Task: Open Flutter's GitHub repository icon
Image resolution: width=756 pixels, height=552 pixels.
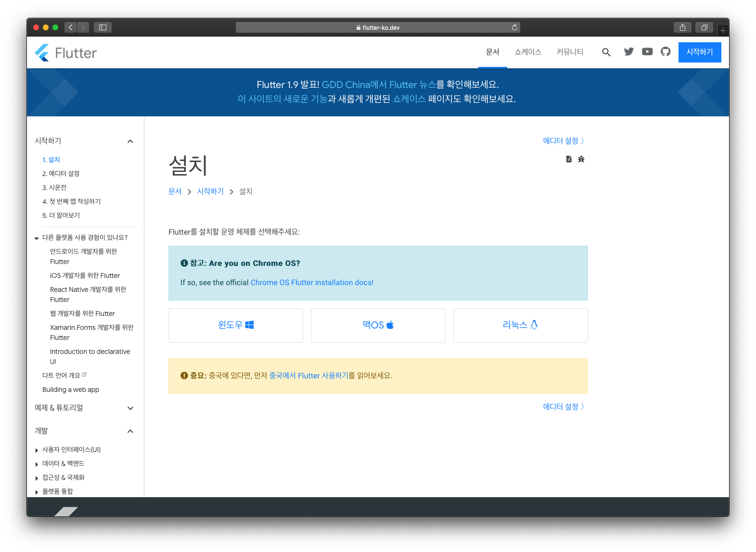Action: tap(666, 51)
